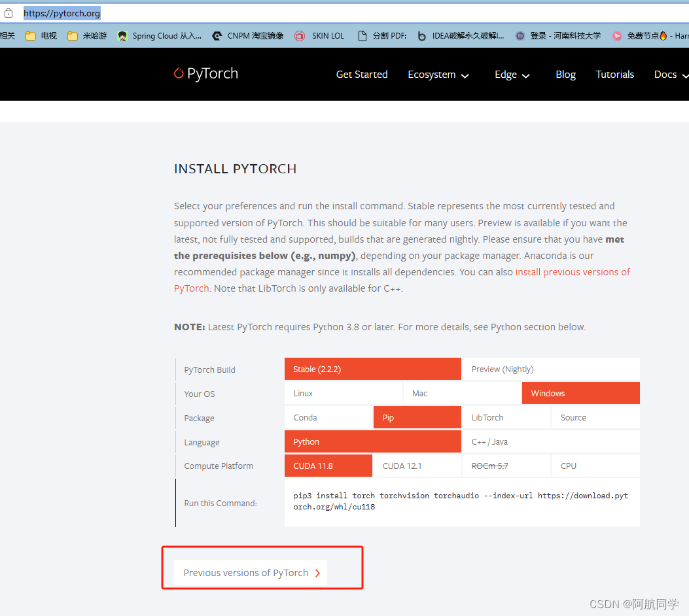Click the site lock icon in address bar

tap(9, 13)
